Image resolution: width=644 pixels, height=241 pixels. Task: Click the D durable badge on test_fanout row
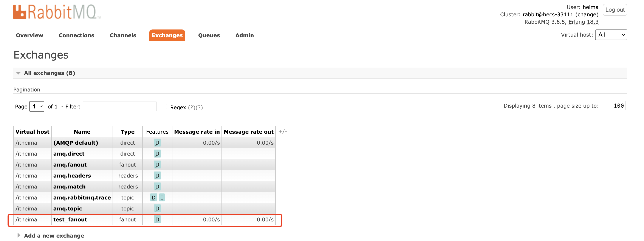[x=157, y=219]
